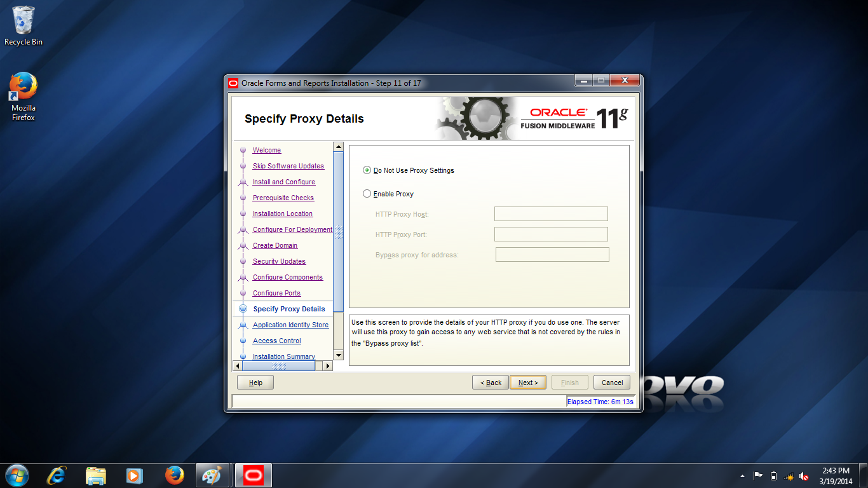The image size is (868, 488).
Task: Click the Action Center flag icon
Action: coord(757,476)
